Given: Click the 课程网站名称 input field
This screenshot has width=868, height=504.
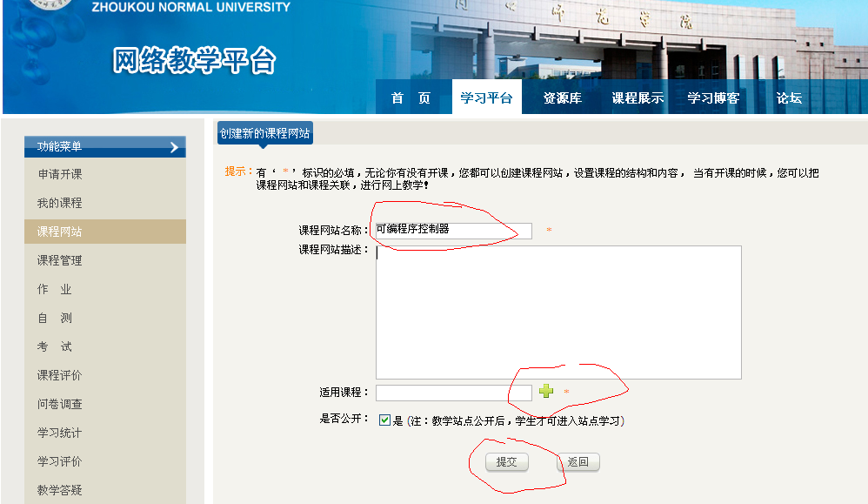Looking at the screenshot, I should (x=452, y=231).
